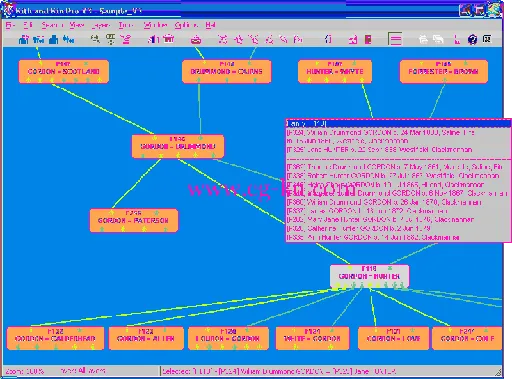Click the blue bracket icon in toolbar
The height and width of the screenshot is (379, 512).
pos(328,40)
